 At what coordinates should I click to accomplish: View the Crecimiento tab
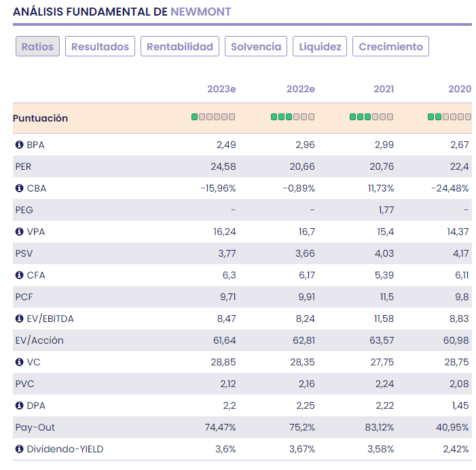coord(390,46)
